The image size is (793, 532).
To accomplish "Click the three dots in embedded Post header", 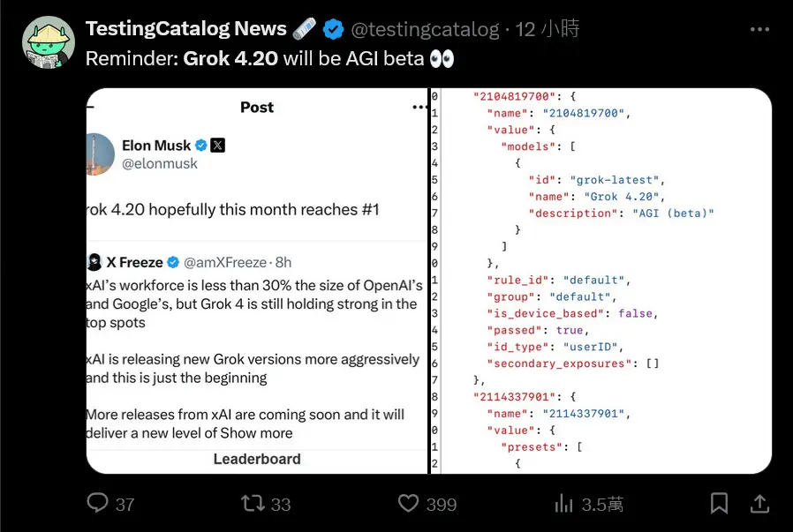I will tap(419, 107).
